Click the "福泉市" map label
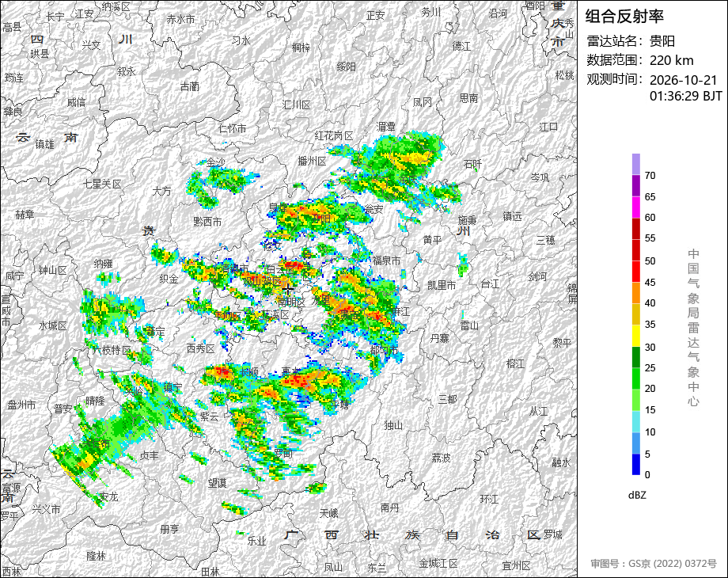The image size is (728, 578). (386, 260)
